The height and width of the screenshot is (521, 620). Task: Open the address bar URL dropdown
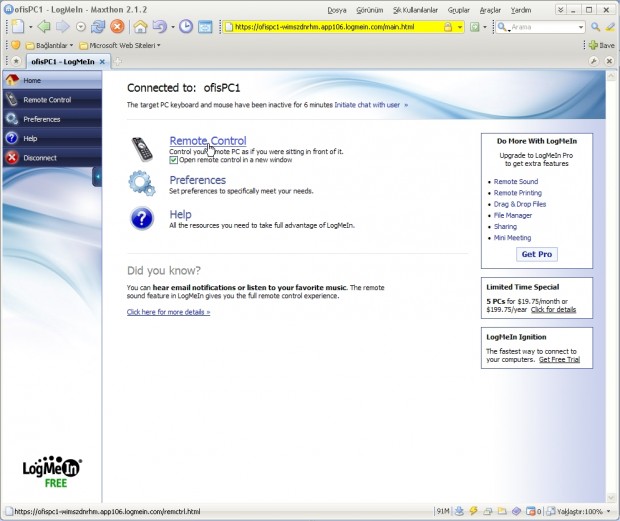click(459, 27)
